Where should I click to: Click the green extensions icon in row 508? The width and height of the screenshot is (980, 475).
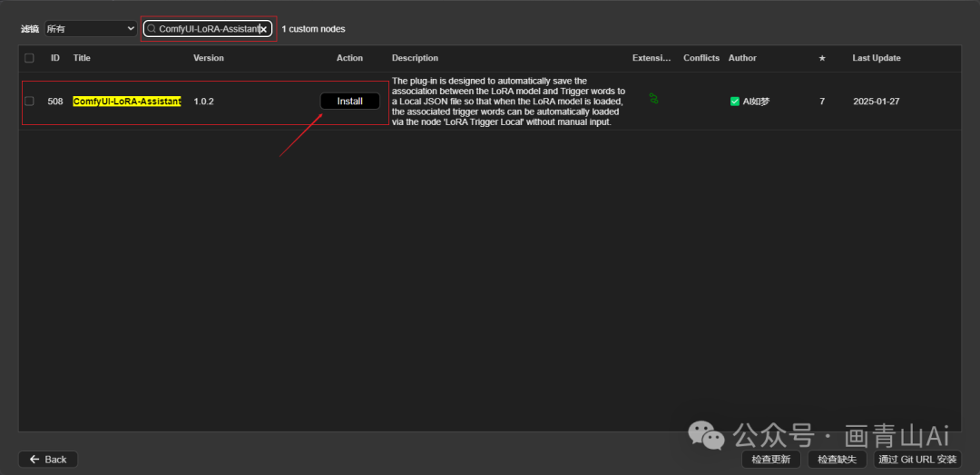[x=653, y=99]
